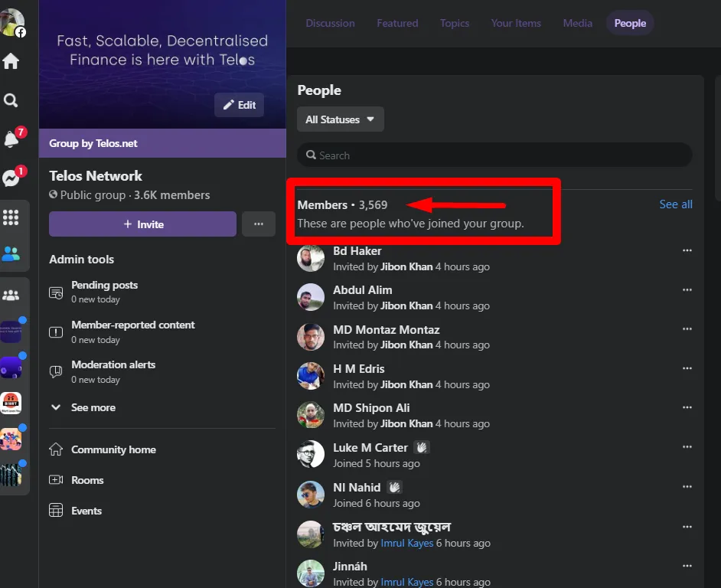
Task: Open the blue Friends icon in sidebar
Action: [11, 253]
